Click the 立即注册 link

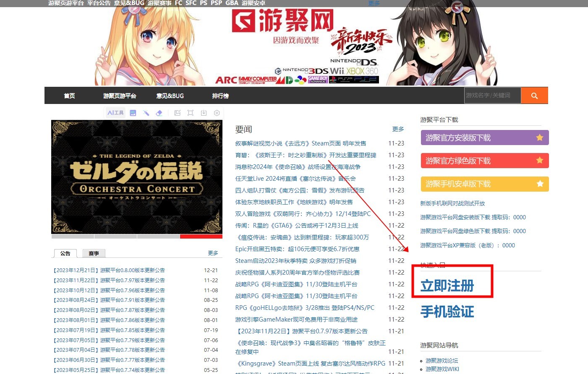(447, 286)
